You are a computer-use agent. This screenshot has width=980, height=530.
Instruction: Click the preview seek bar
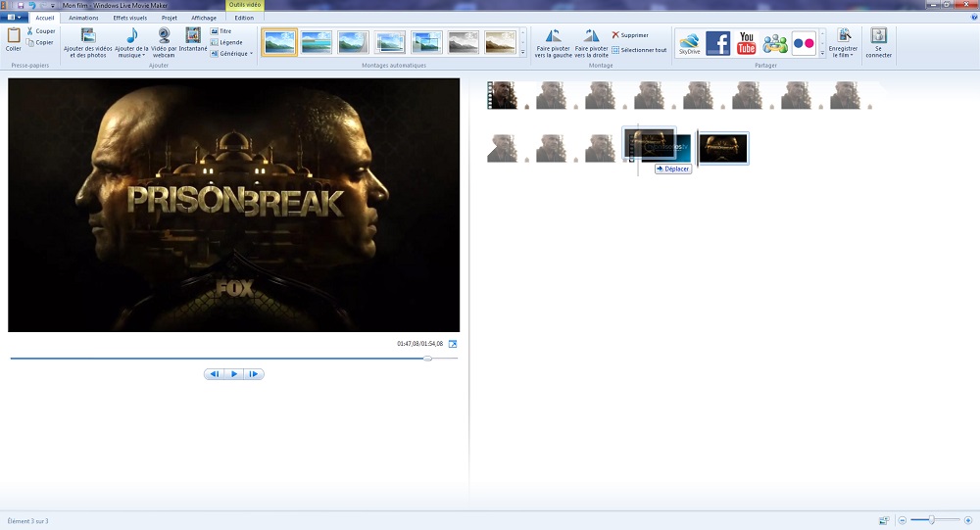click(234, 359)
